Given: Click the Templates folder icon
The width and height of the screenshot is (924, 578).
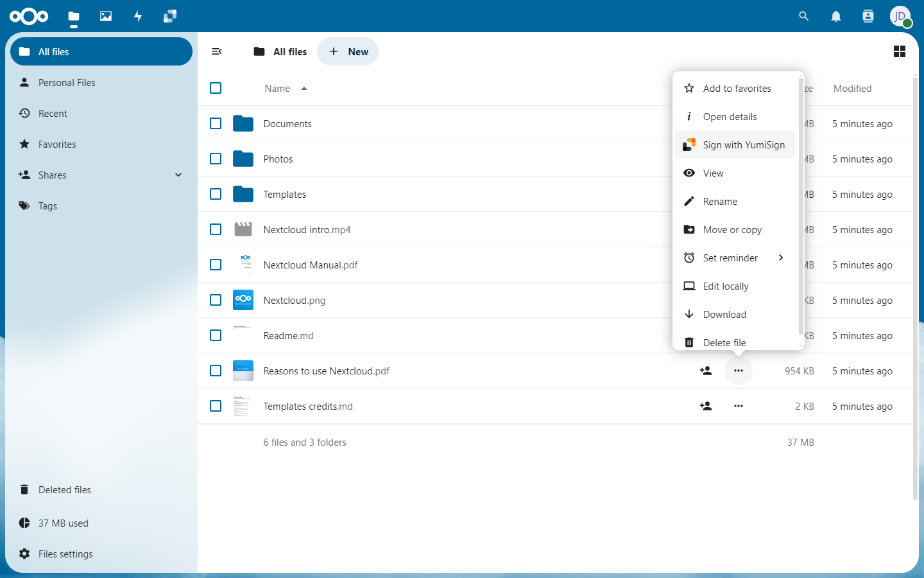Looking at the screenshot, I should pyautogui.click(x=243, y=194).
